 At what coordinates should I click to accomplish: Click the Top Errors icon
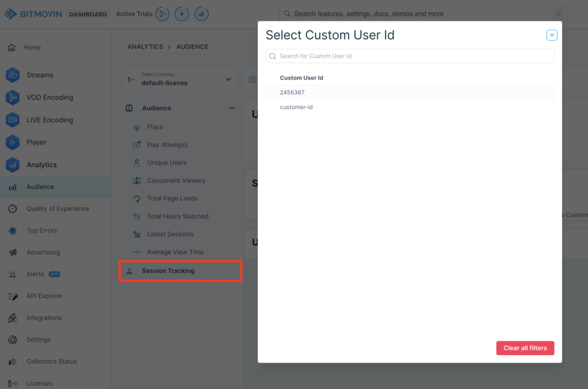(x=13, y=231)
